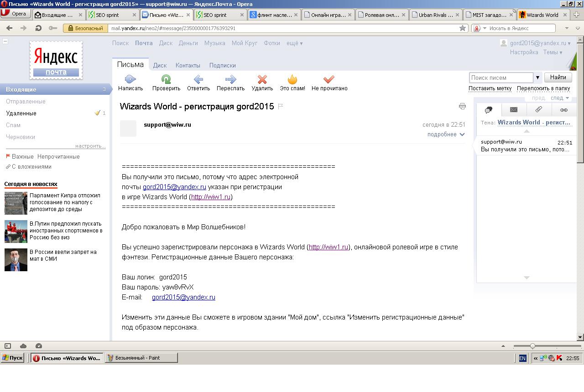Click the Yandex Почта logo
This screenshot has width=584, height=392.
pos(56,60)
